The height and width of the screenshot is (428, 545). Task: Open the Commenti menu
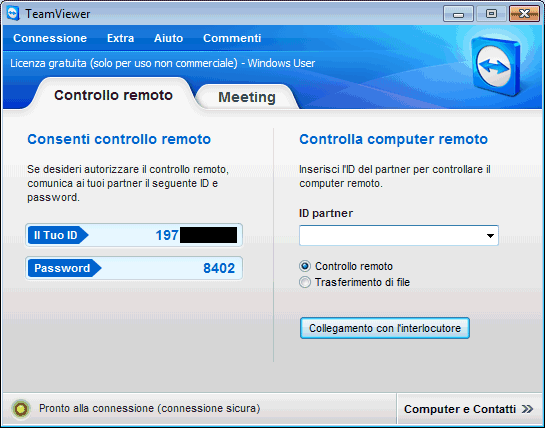[x=232, y=38]
